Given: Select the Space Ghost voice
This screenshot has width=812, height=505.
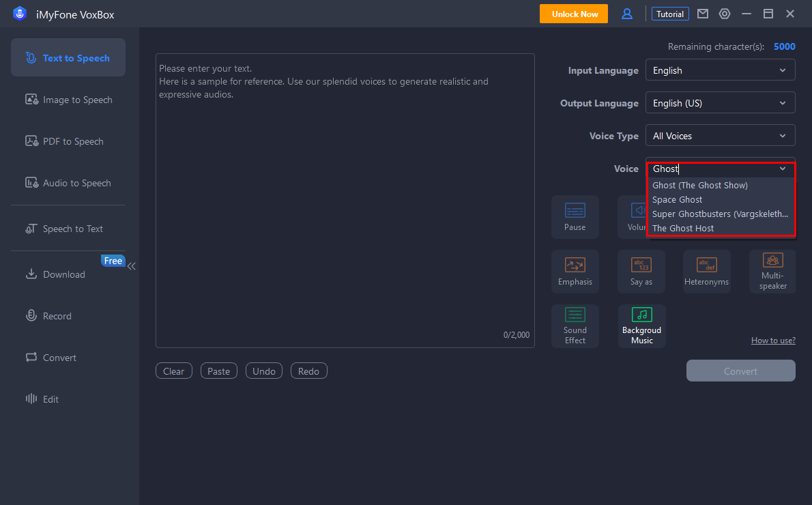Looking at the screenshot, I should 721,199.
